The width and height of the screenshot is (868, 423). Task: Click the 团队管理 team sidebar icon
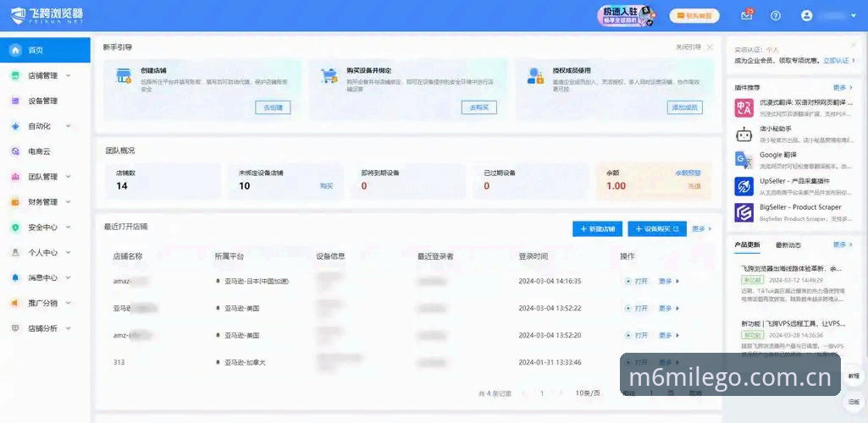(x=16, y=176)
